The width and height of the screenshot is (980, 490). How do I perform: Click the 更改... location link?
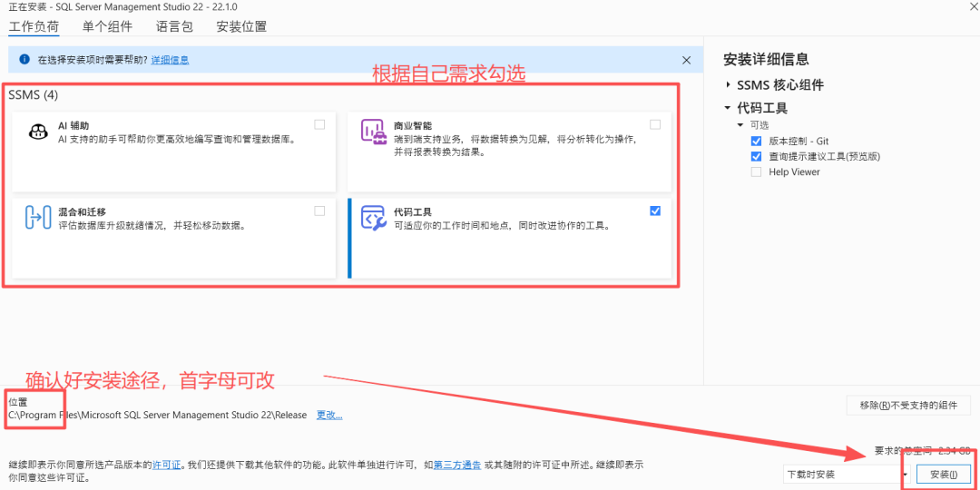329,415
